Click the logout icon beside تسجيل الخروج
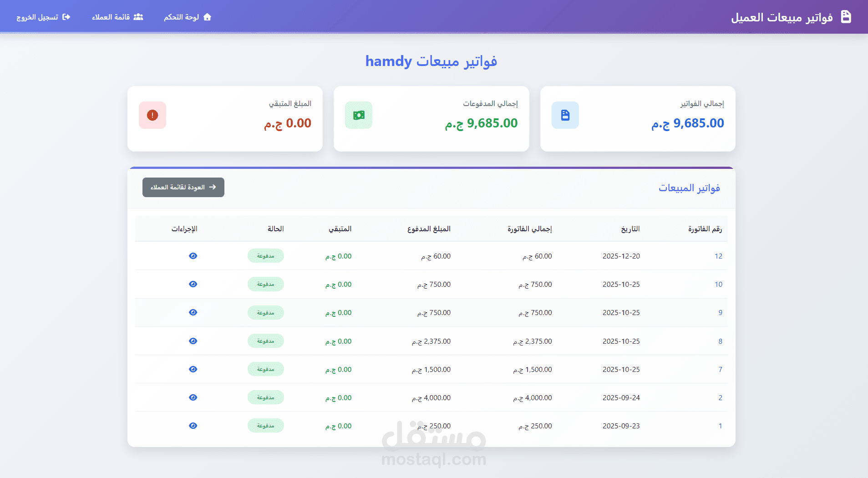 coord(66,17)
